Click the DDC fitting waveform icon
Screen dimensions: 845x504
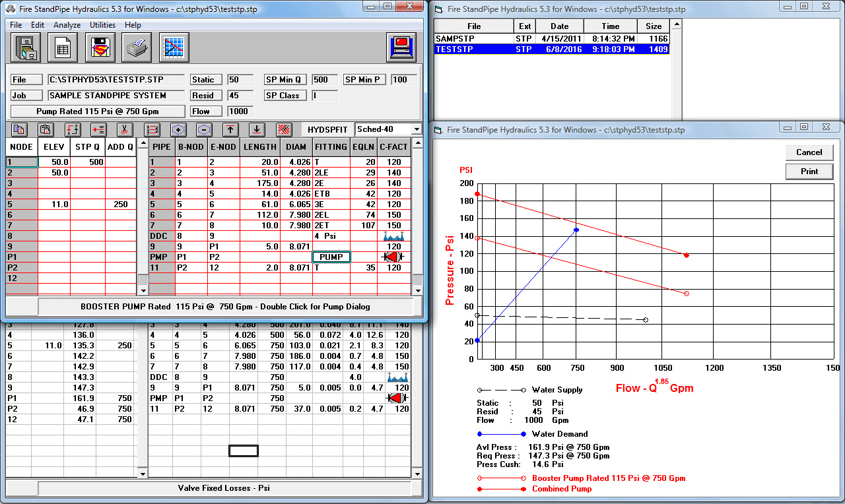pyautogui.click(x=393, y=236)
